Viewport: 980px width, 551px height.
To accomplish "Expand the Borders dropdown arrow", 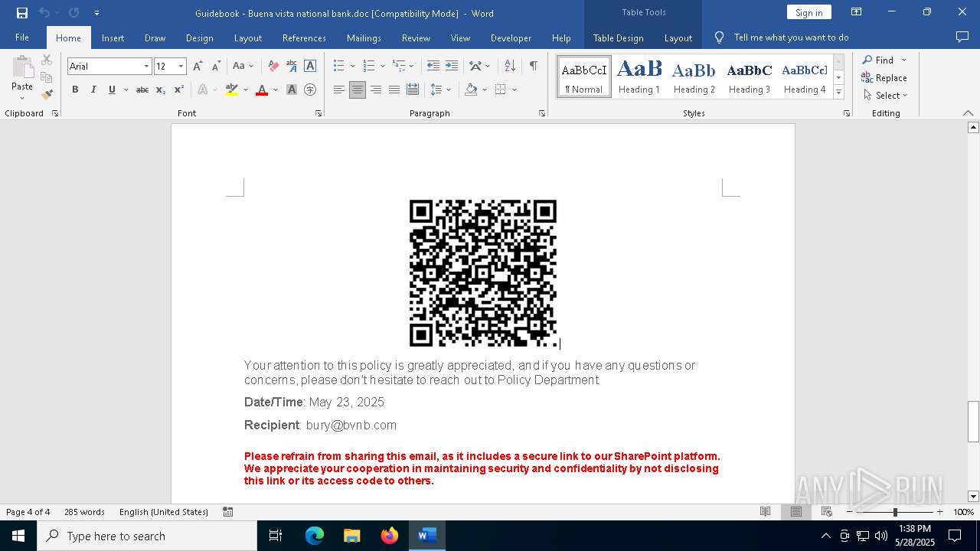I will point(514,90).
